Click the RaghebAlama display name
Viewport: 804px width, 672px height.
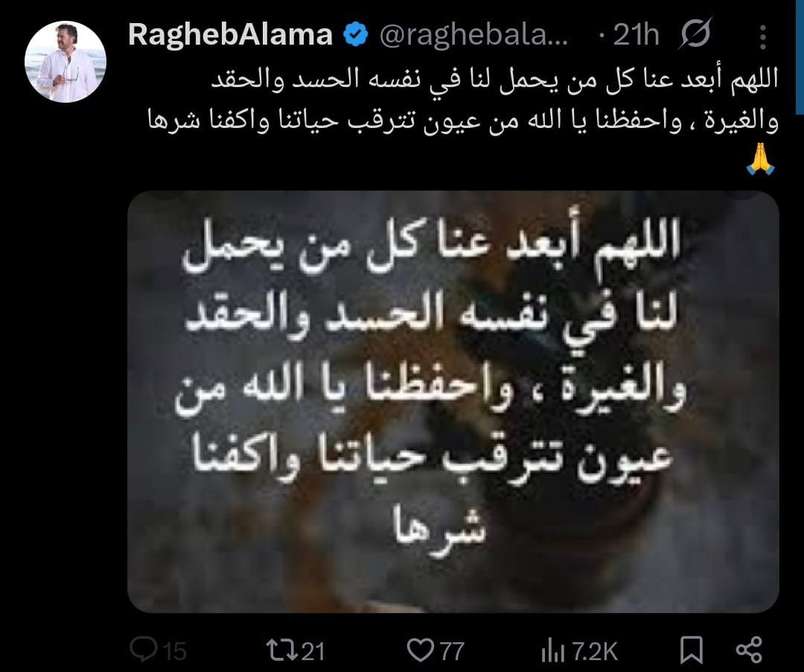(230, 35)
